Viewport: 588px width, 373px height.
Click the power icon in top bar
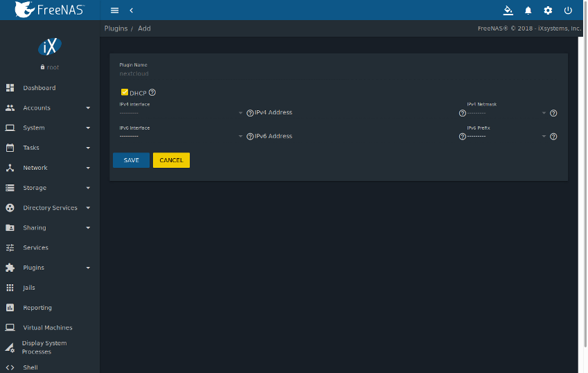pyautogui.click(x=568, y=10)
